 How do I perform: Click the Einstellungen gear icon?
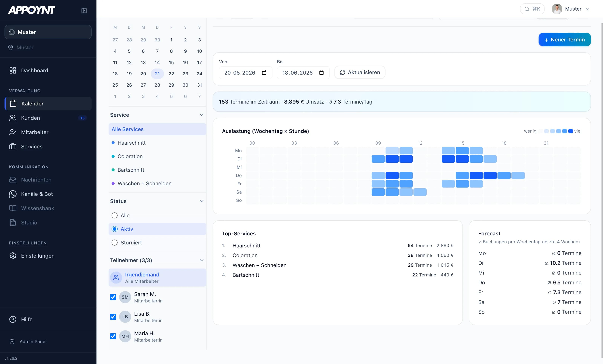(13, 256)
